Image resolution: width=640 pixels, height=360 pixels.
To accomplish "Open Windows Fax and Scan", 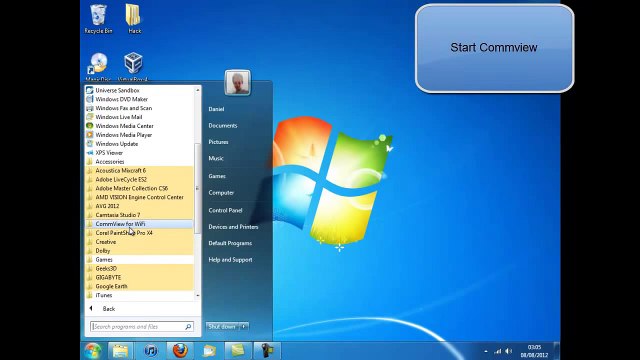I will (x=139, y=108).
